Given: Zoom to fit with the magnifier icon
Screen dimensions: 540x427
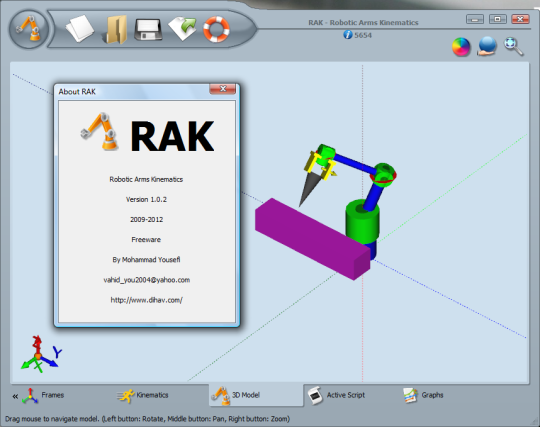Looking at the screenshot, I should pyautogui.click(x=513, y=46).
